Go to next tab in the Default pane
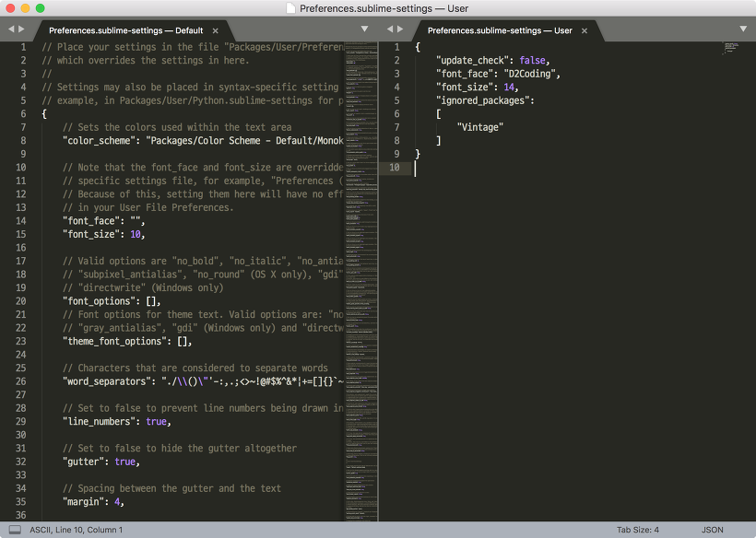 click(x=21, y=29)
